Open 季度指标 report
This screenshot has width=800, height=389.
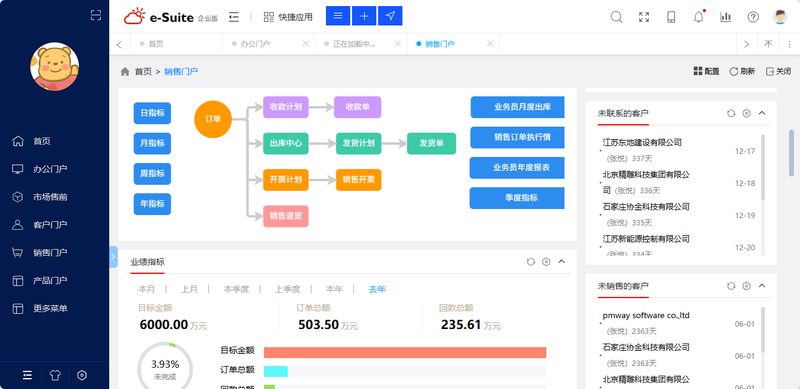coord(517,198)
